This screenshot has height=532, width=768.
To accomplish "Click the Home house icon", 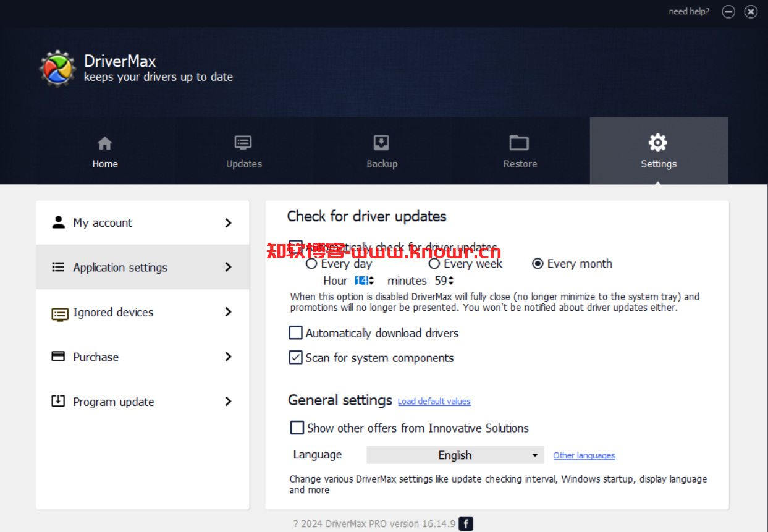I will click(105, 143).
